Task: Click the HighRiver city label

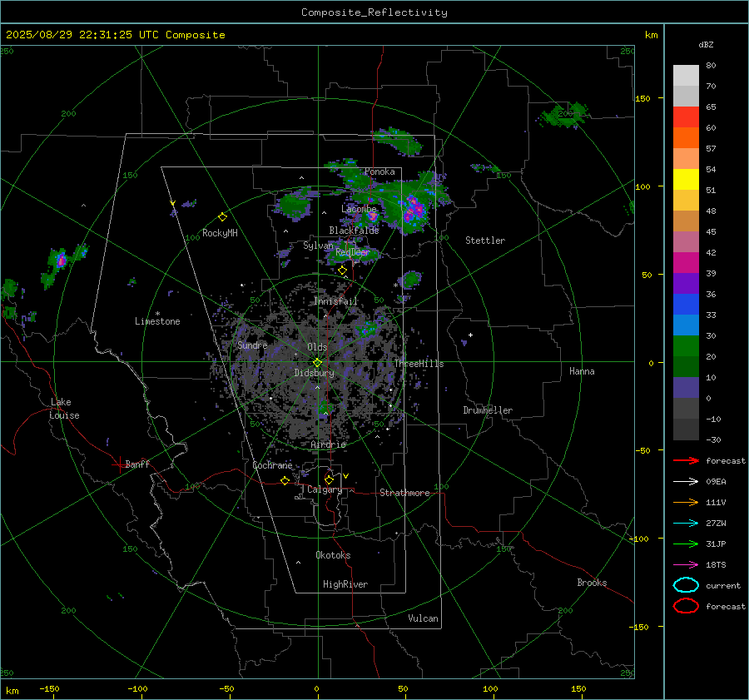Action: pos(345,584)
